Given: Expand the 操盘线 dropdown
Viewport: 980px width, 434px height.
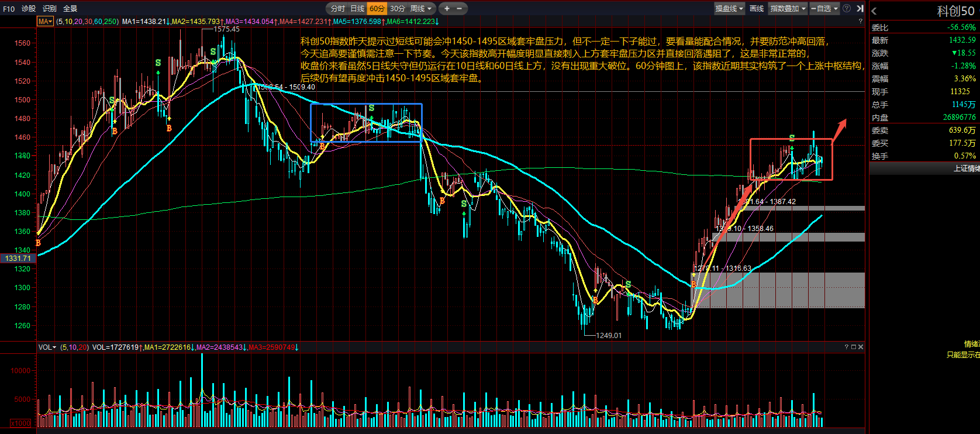Looking at the screenshot, I should (x=729, y=8).
